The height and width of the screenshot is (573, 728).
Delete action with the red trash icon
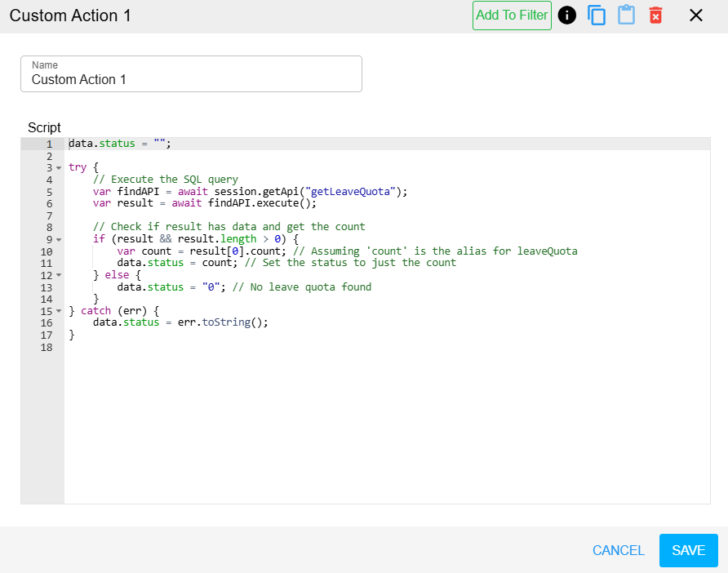tap(655, 16)
